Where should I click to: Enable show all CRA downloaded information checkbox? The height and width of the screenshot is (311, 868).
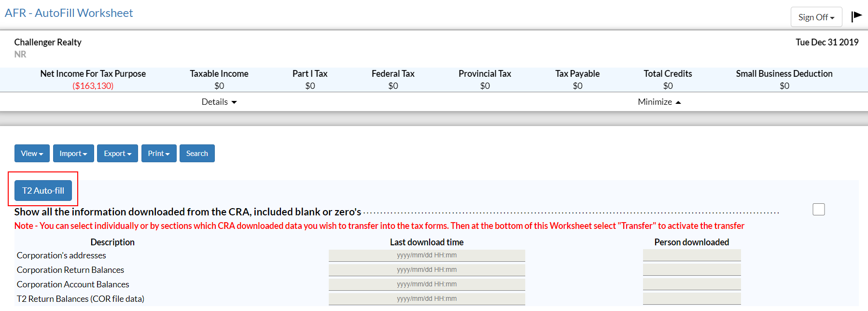point(818,209)
